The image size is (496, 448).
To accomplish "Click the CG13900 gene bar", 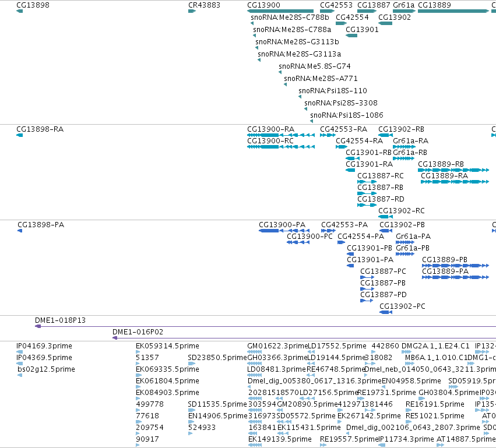I will 280,11.
